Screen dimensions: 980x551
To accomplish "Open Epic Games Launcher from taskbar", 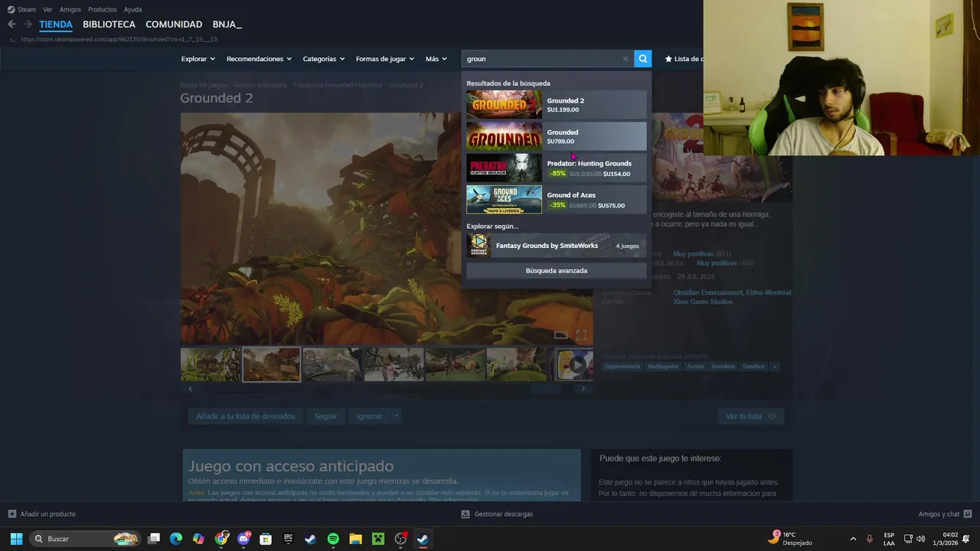I will point(288,539).
